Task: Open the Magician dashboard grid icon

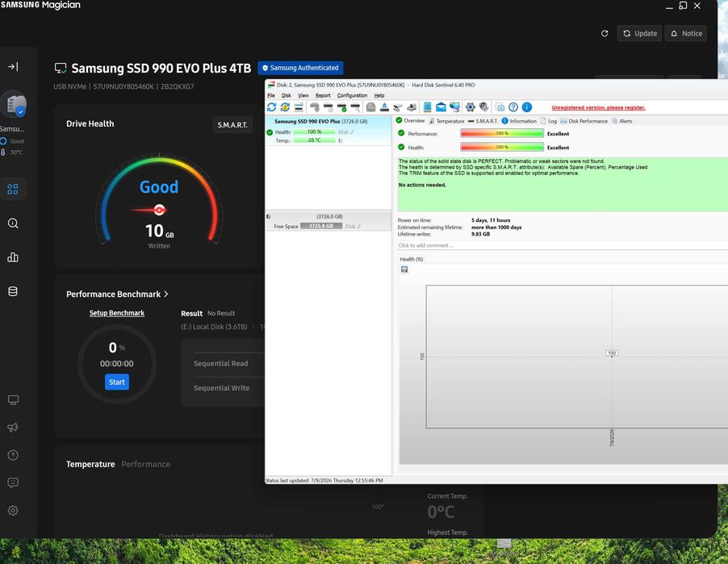Action: coord(13,189)
